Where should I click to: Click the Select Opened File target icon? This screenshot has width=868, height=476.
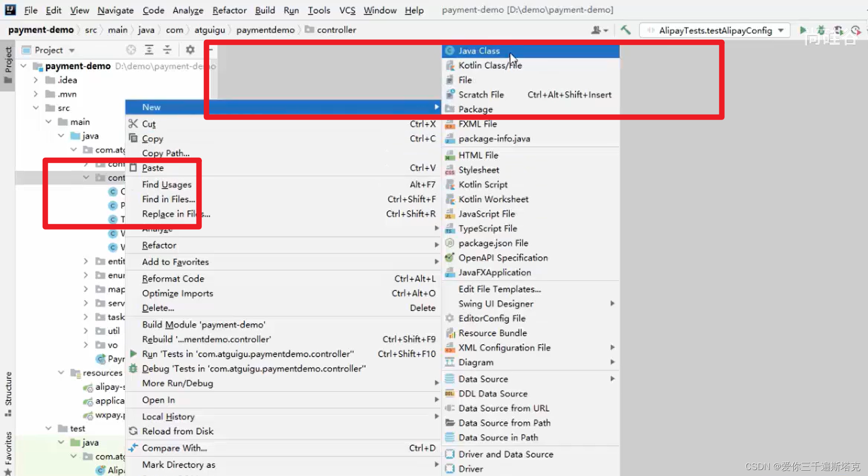[131, 50]
